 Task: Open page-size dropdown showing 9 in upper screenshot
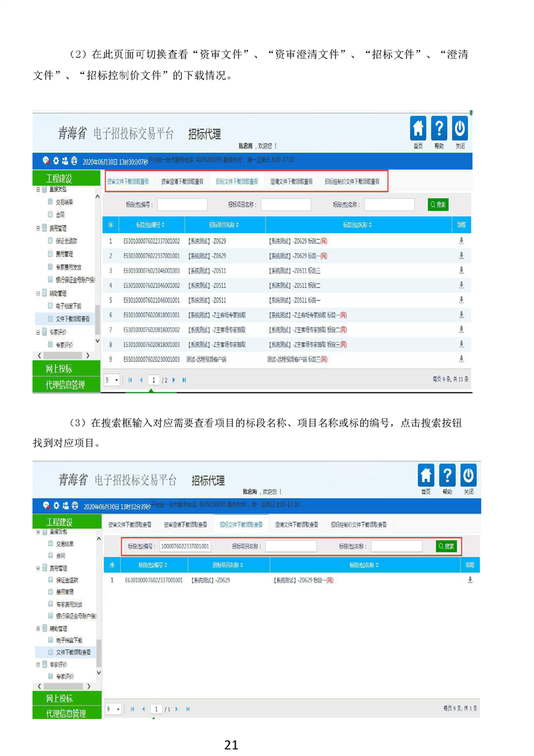coord(112,380)
